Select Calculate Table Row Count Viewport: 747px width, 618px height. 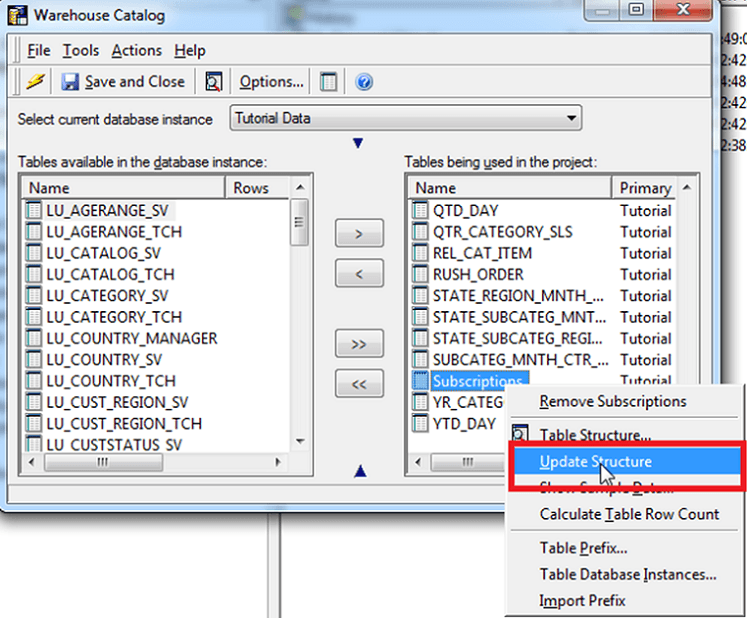click(629, 514)
